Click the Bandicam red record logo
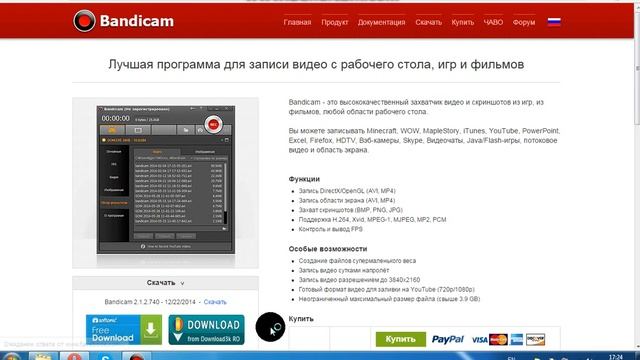640x360 pixels. click(84, 21)
